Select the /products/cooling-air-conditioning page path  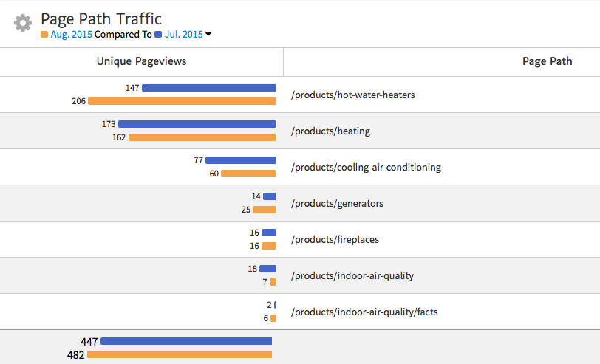tap(367, 167)
